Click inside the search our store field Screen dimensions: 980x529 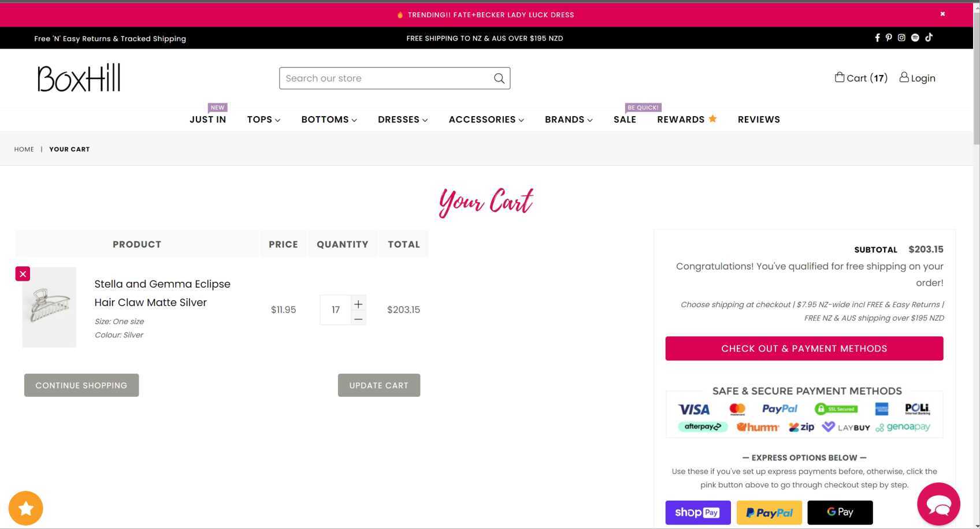(376, 78)
